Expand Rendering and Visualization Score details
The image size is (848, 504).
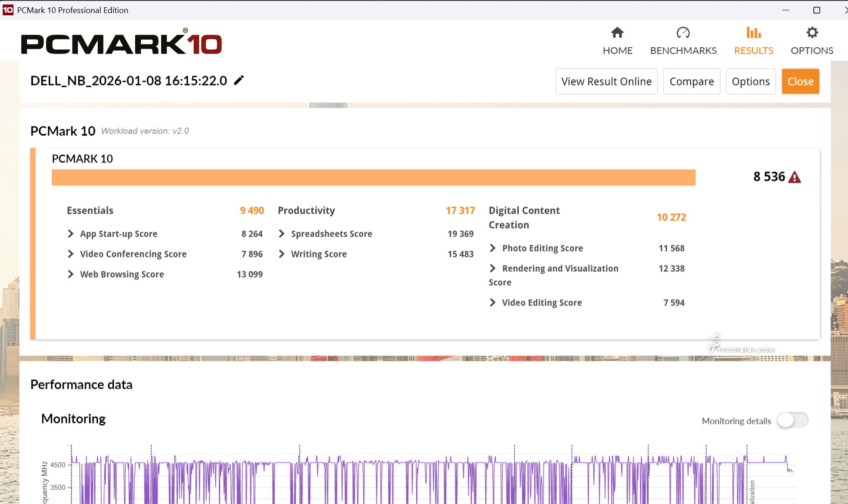pos(493,268)
